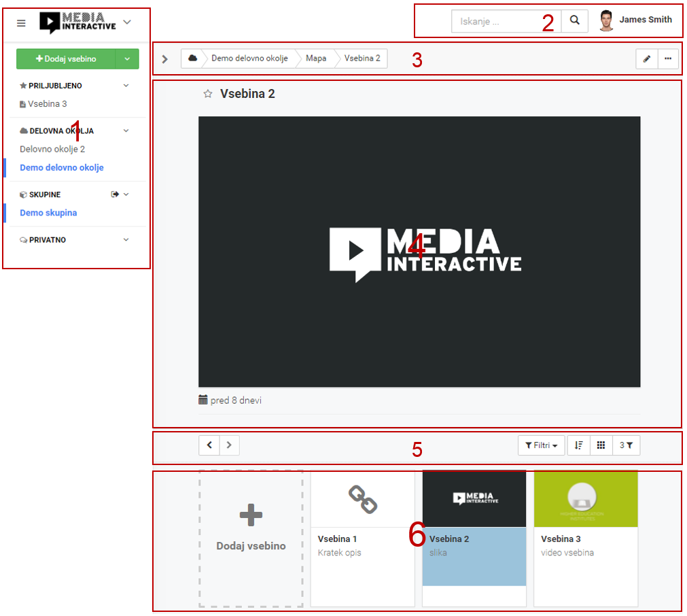Click the plus icon in add-content card
This screenshot has width=687, height=616.
[x=251, y=515]
